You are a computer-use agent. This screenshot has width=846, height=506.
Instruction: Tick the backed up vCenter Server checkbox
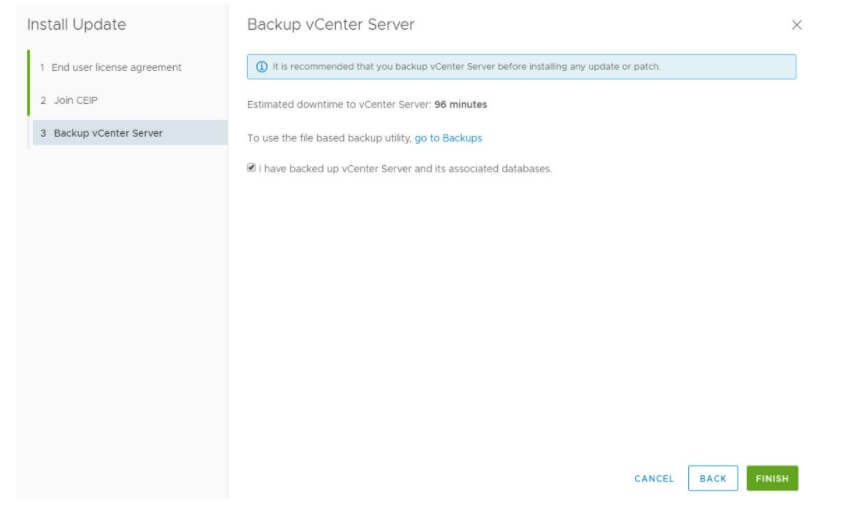251,168
